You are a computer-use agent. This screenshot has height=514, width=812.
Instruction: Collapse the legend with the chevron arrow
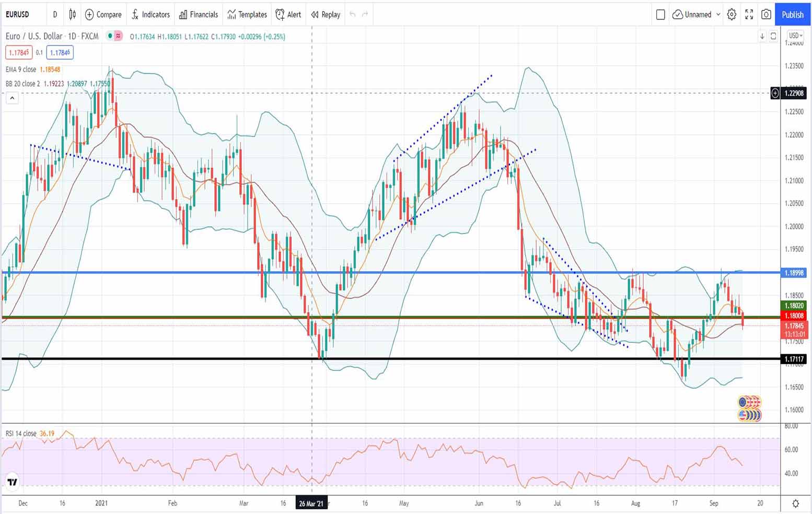click(11, 98)
